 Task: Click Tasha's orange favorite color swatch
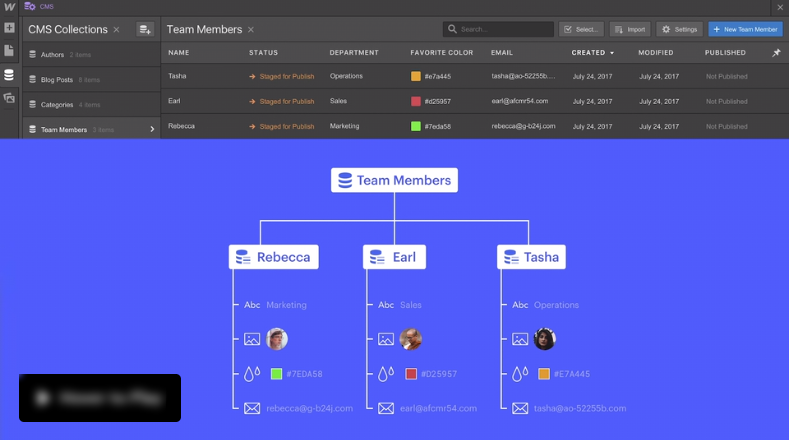[x=416, y=76]
